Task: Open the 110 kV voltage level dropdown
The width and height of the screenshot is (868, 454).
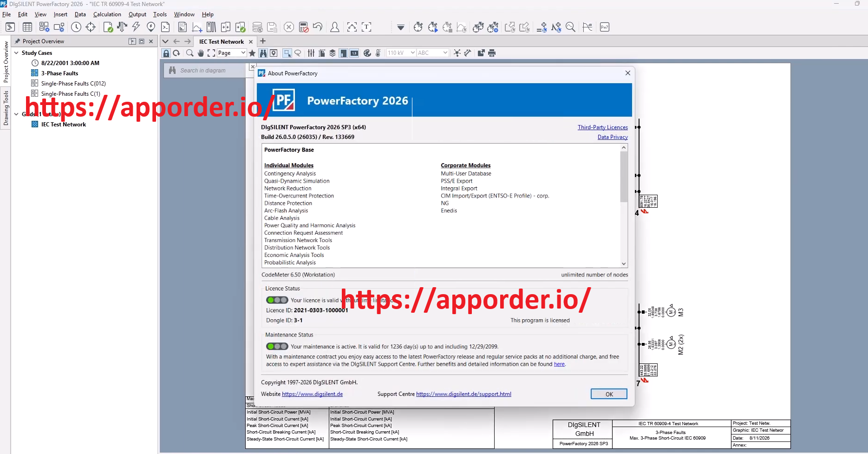Action: click(401, 53)
